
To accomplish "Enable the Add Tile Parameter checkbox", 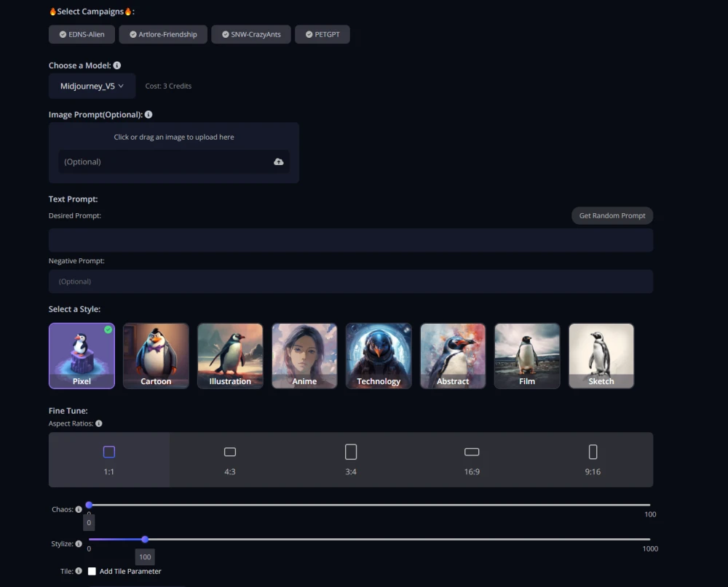I will pyautogui.click(x=92, y=571).
